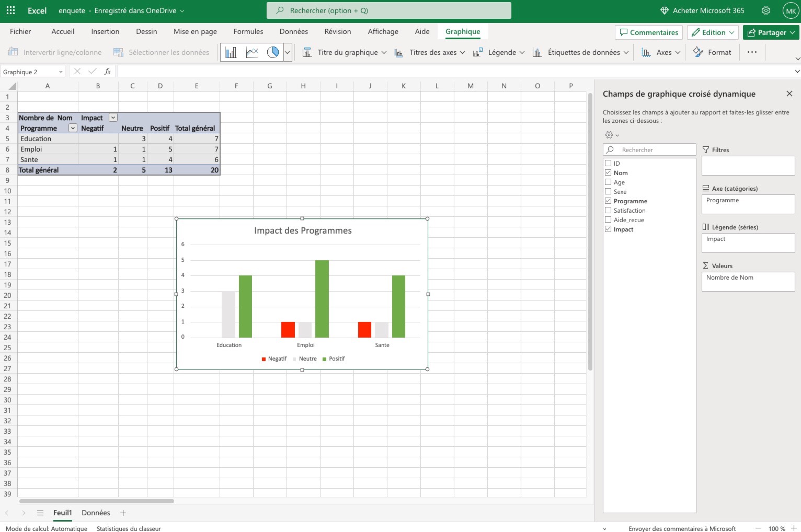Image resolution: width=801 pixels, height=532 pixels.
Task: Open the Étiquettes de données dropdown
Action: click(x=580, y=52)
